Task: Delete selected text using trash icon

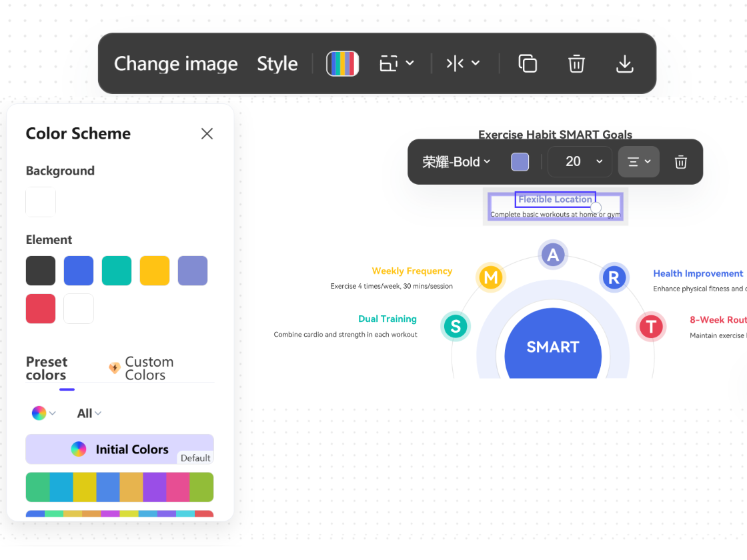Action: tap(680, 161)
